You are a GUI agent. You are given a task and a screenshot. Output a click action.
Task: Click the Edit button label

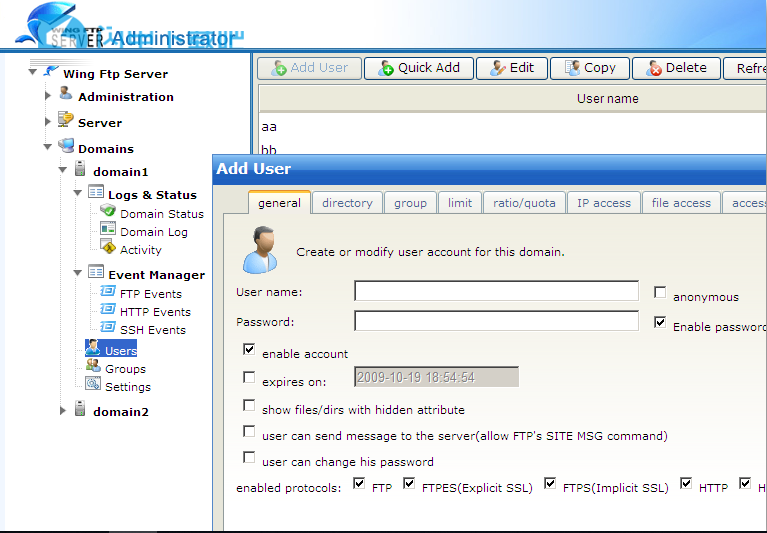[x=521, y=67]
